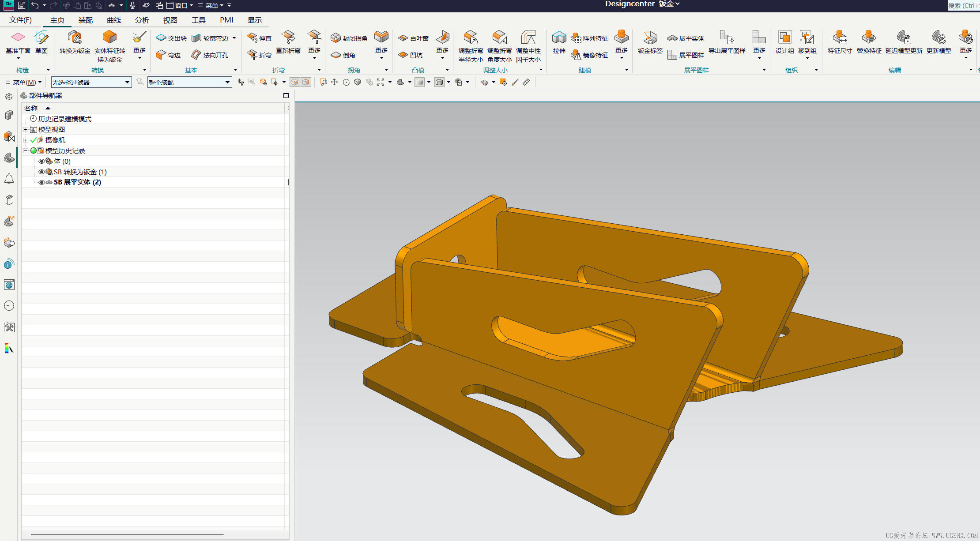Viewport: 980px width, 541px height.
Task: Click the 菜单(M) menu button
Action: point(23,82)
